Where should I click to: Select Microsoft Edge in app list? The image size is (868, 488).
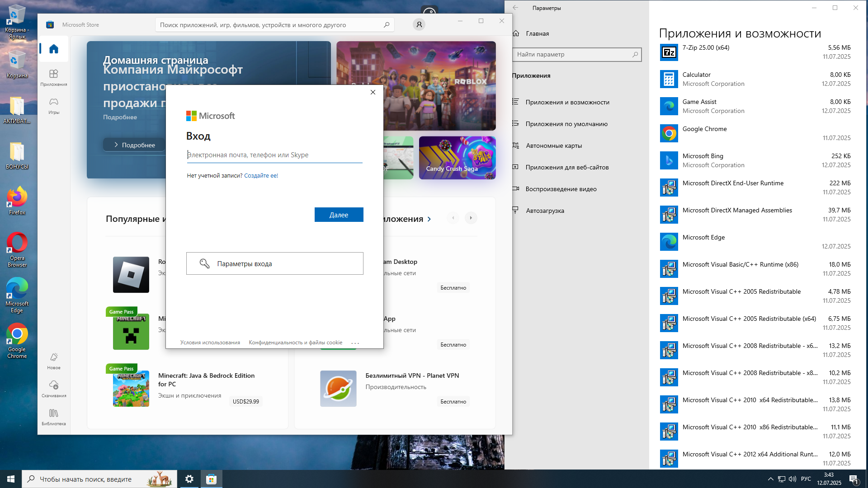(755, 242)
